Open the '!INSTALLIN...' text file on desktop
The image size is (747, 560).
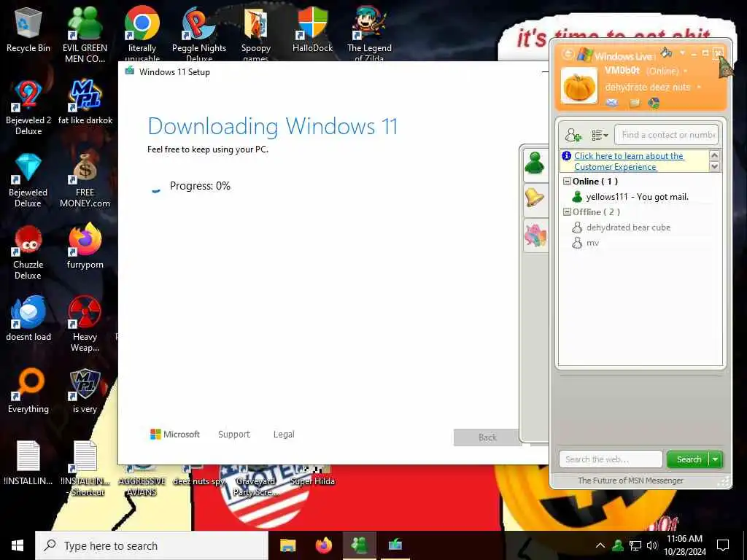[x=28, y=463]
